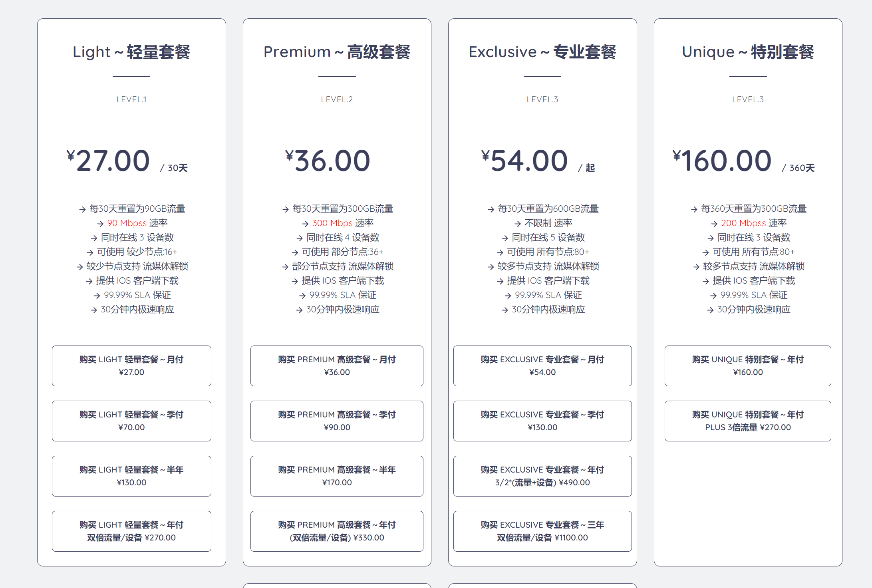Buy Unique PLUS triple traffic ¥270.00
The height and width of the screenshot is (588, 872).
(748, 421)
